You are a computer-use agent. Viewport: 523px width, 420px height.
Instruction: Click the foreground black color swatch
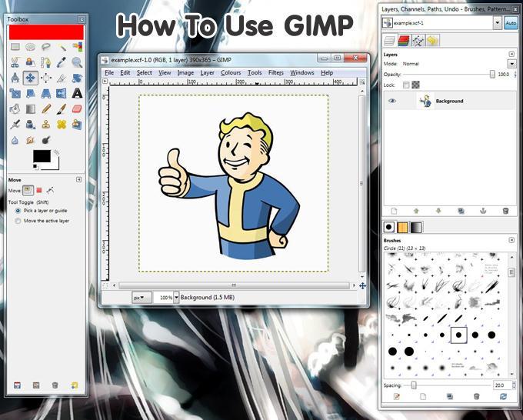(x=42, y=156)
